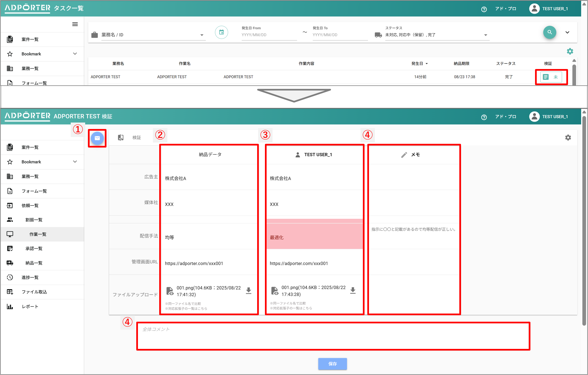Click the 検証 compare view icon
The image size is (588, 375).
click(121, 138)
